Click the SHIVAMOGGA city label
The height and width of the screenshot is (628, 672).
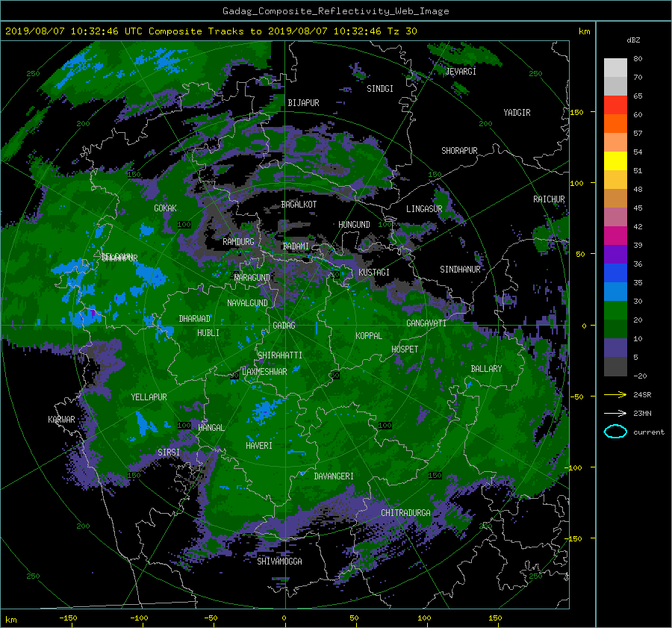click(x=279, y=561)
